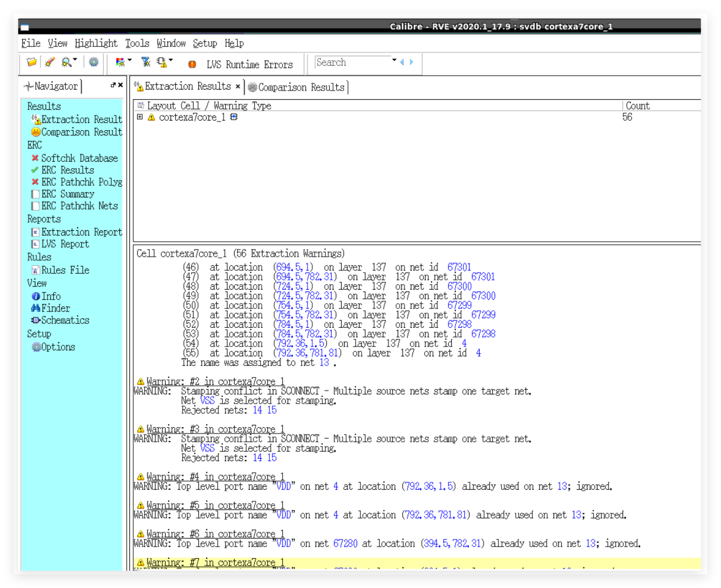Viewport: 721px width, 588px height.
Task: Close the Navigator panel
Action: point(121,85)
